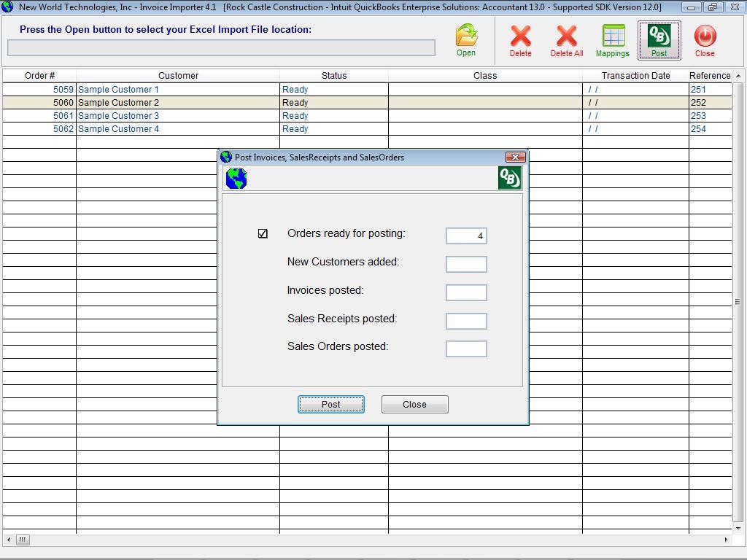747x560 pixels.
Task: Click the vertical scrollbar up arrow
Action: click(x=738, y=76)
